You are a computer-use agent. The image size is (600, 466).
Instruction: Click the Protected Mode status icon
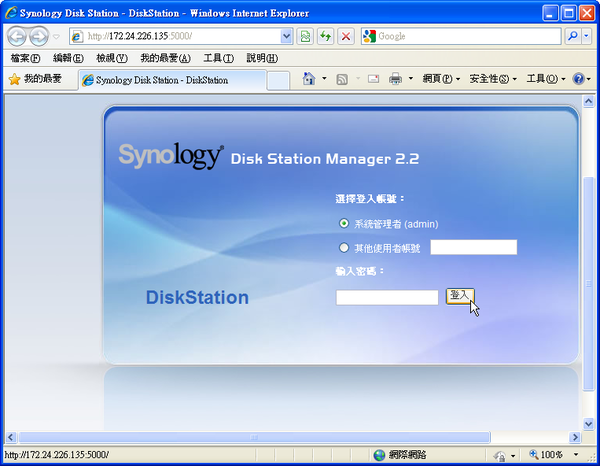500,455
